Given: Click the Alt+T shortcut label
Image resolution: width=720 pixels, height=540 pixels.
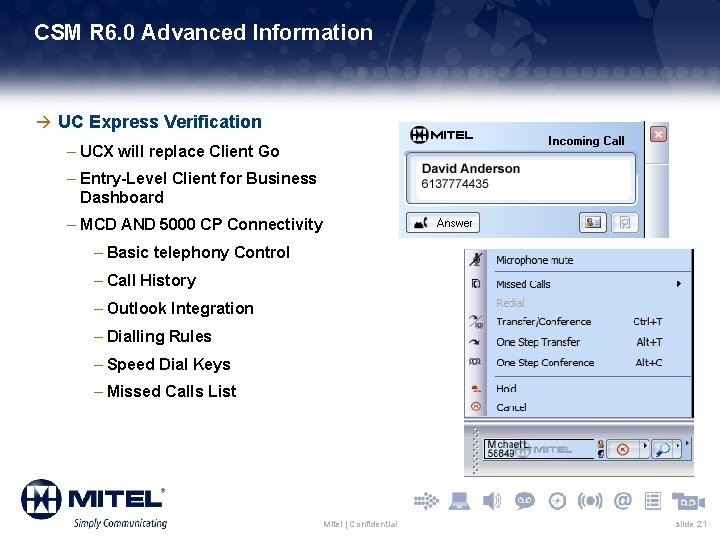Looking at the screenshot, I should tap(649, 342).
